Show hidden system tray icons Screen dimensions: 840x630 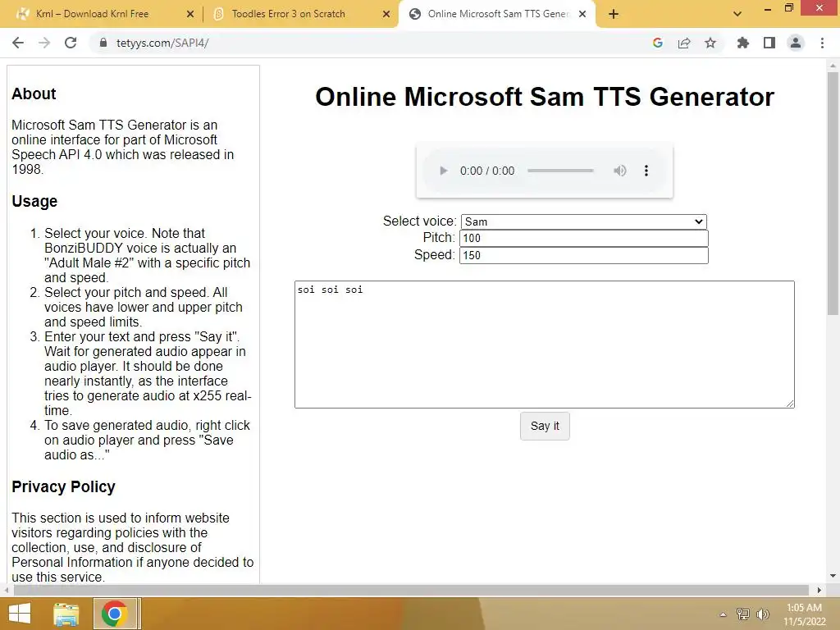pyautogui.click(x=724, y=614)
